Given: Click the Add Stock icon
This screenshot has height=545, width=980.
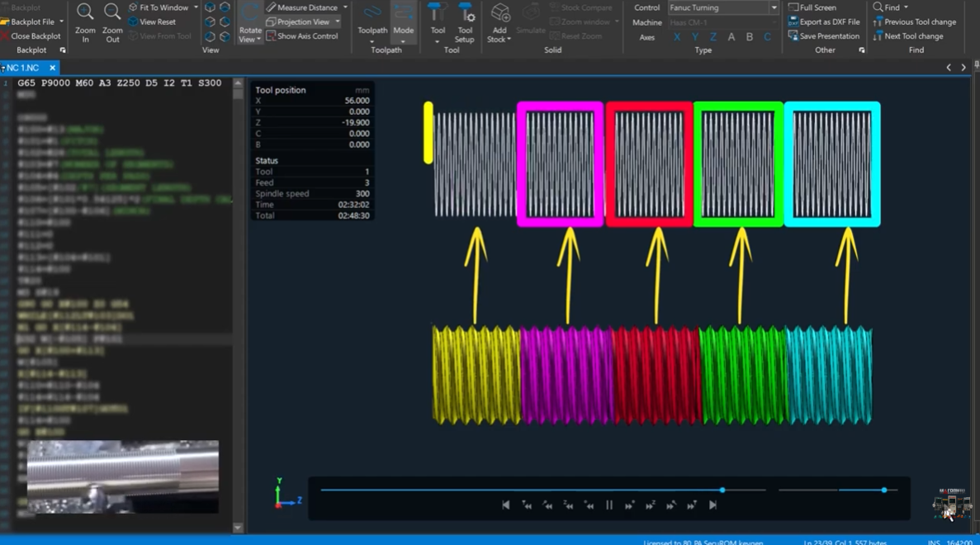Looking at the screenshot, I should click(499, 13).
